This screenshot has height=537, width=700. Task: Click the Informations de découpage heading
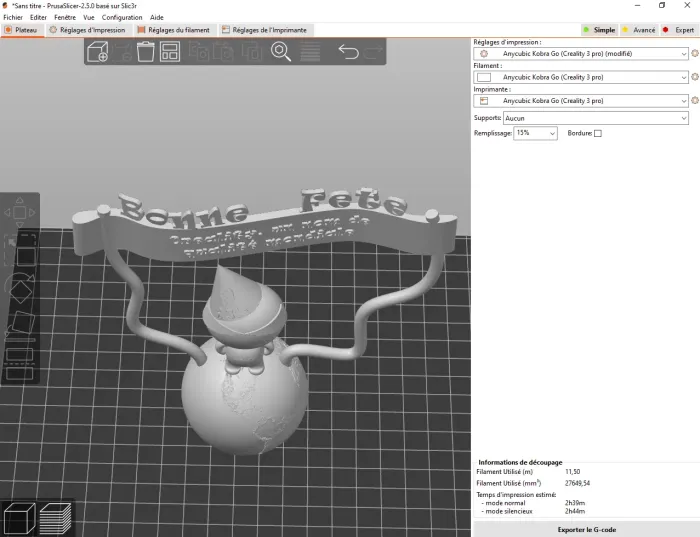pos(520,462)
